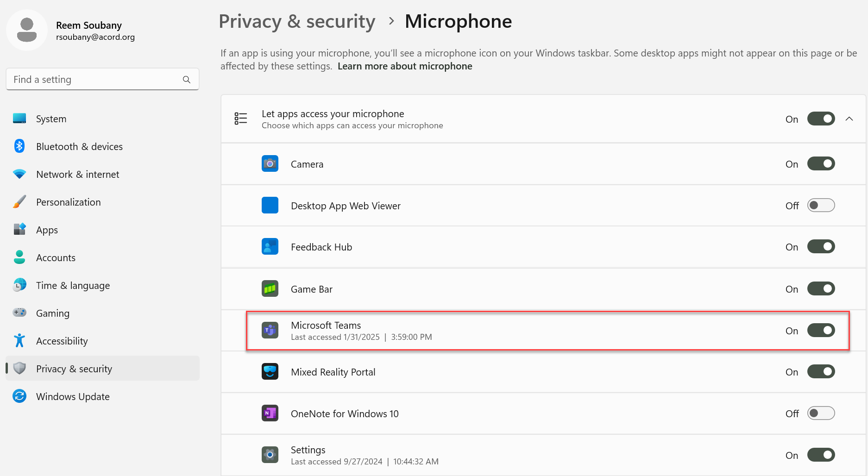Turn off microphone access for Microsoft Teams

click(821, 330)
